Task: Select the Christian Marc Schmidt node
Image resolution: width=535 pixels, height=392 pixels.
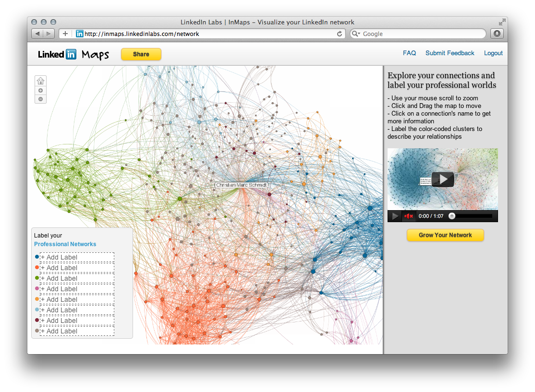Action: click(242, 185)
